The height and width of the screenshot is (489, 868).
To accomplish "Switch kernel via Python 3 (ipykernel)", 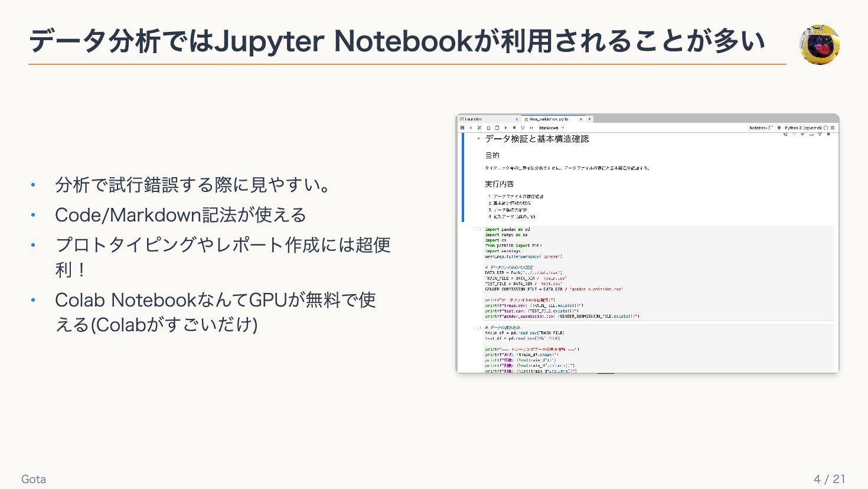I will pyautogui.click(x=803, y=128).
